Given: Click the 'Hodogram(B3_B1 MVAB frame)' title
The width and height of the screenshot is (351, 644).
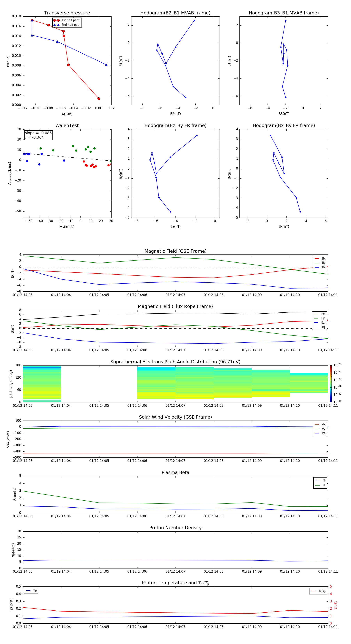Looking at the screenshot, I should click(284, 13).
